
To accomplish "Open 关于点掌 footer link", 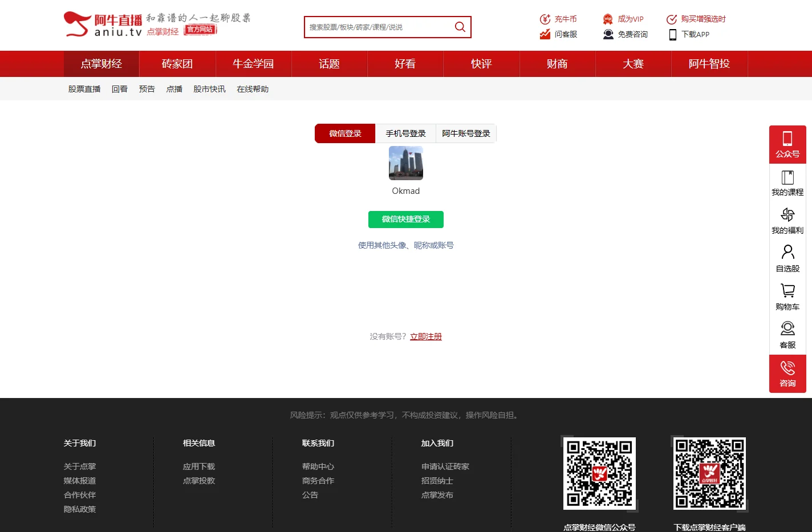I will 80,466.
